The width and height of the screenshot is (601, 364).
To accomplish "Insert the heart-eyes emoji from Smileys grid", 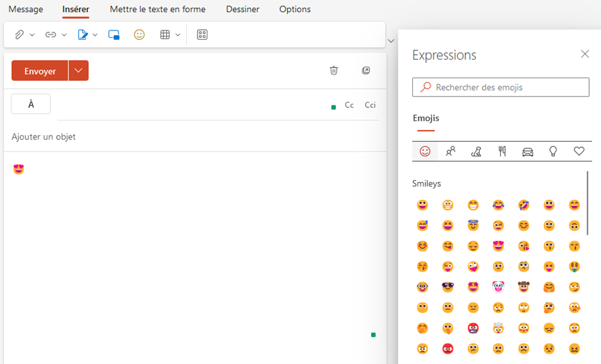I will (x=498, y=246).
